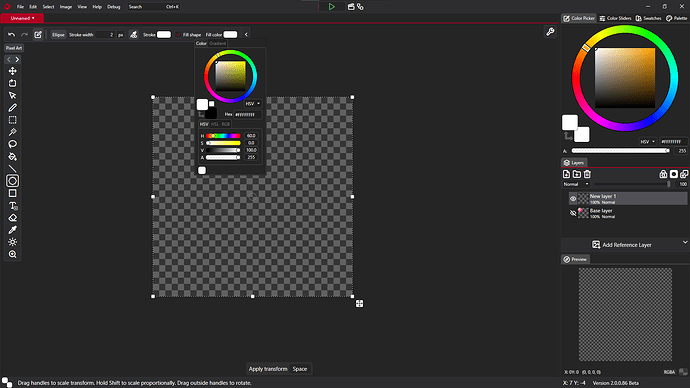Show the hidden Base layer
The image size is (690, 388).
(x=573, y=213)
